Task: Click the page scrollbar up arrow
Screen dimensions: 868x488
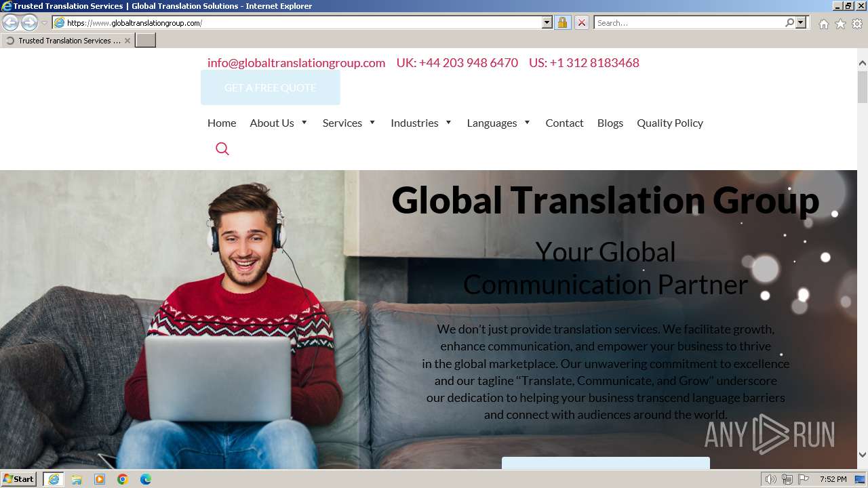Action: coord(863,63)
